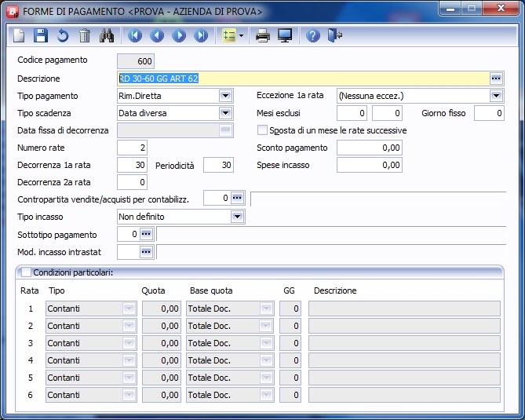Click the undo/restore arrow icon
This screenshot has width=525, height=420.
click(63, 36)
